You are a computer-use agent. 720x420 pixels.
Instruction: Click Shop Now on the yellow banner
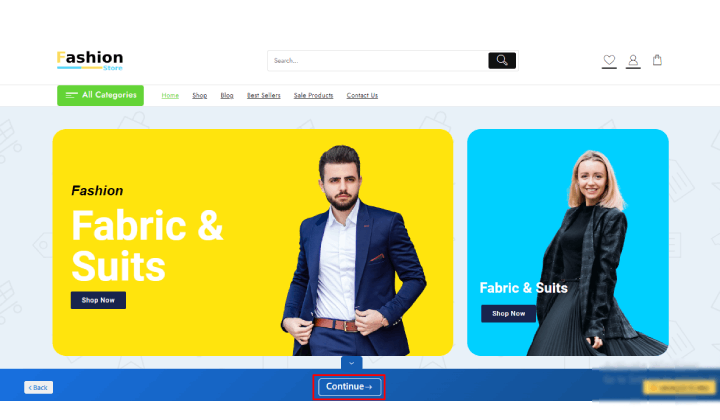pyautogui.click(x=98, y=300)
